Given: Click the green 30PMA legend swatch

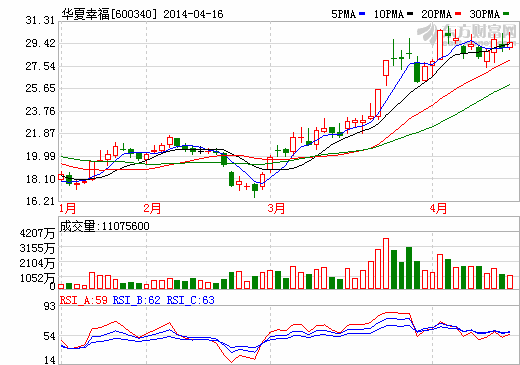Looking at the screenshot, I should pos(506,14).
